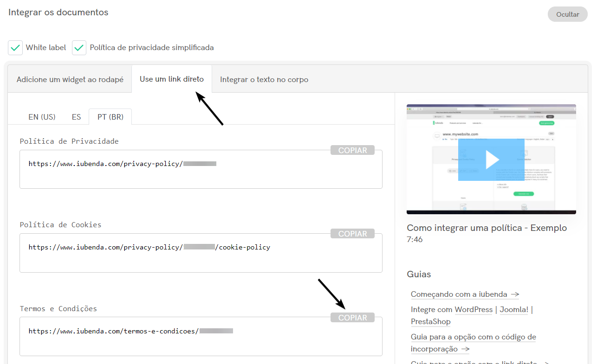Play the integration example video
This screenshot has height=364, width=597.
tap(491, 160)
